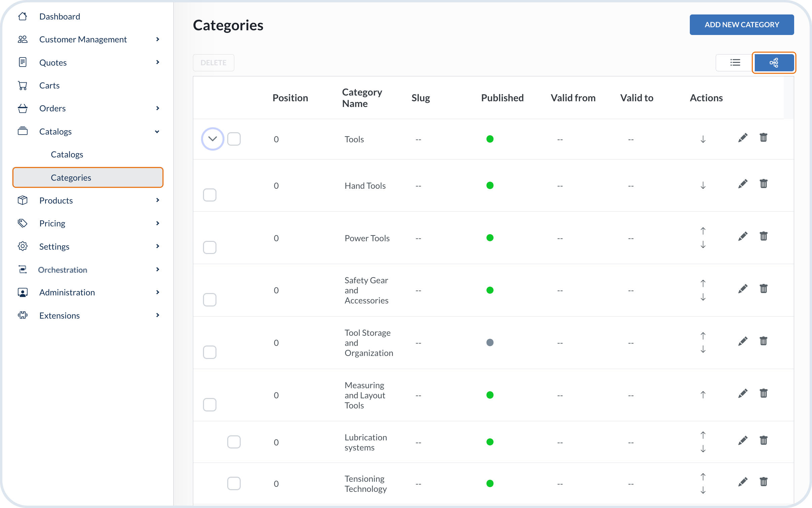The height and width of the screenshot is (508, 812).
Task: Select the Hand Tools row checkbox
Action: coord(209,195)
